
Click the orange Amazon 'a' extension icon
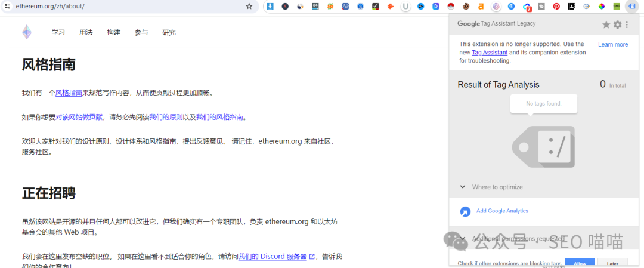(481, 6)
